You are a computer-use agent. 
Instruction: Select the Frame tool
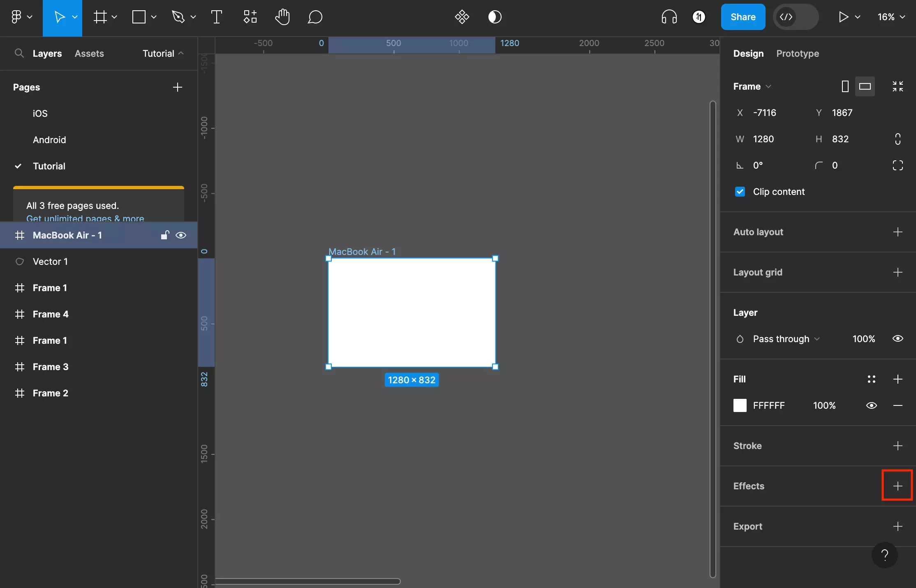tap(99, 16)
